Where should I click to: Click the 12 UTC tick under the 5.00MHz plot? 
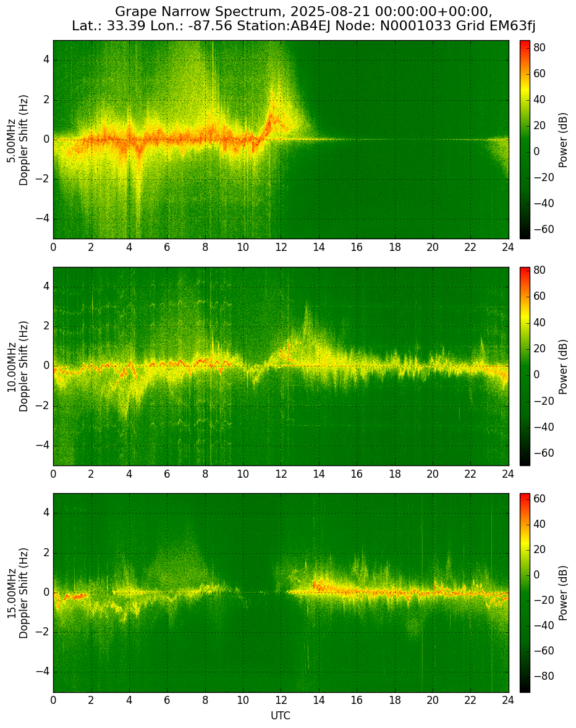pos(281,247)
